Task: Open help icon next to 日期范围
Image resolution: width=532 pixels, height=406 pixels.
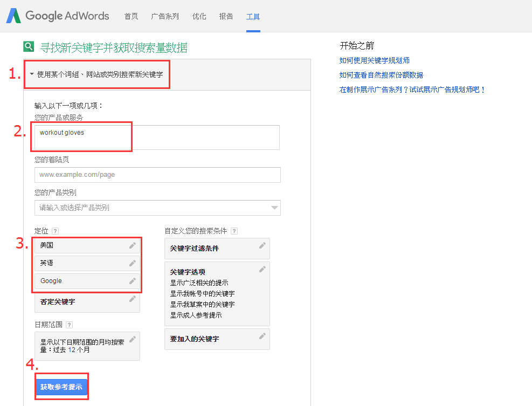Action: pos(69,325)
